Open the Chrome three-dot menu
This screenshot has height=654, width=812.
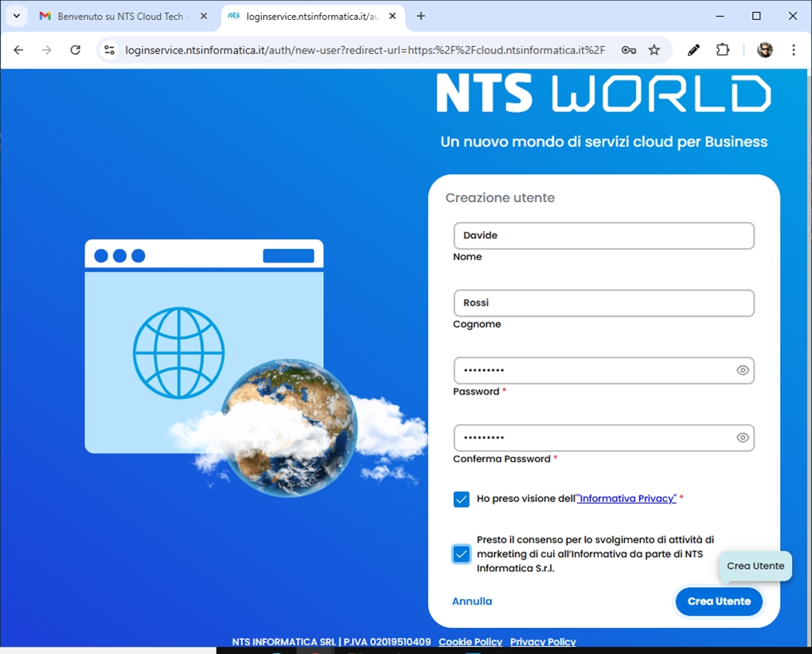(x=794, y=50)
